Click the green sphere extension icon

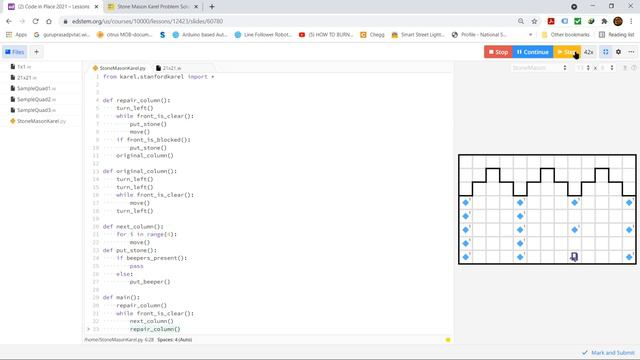coord(591,21)
